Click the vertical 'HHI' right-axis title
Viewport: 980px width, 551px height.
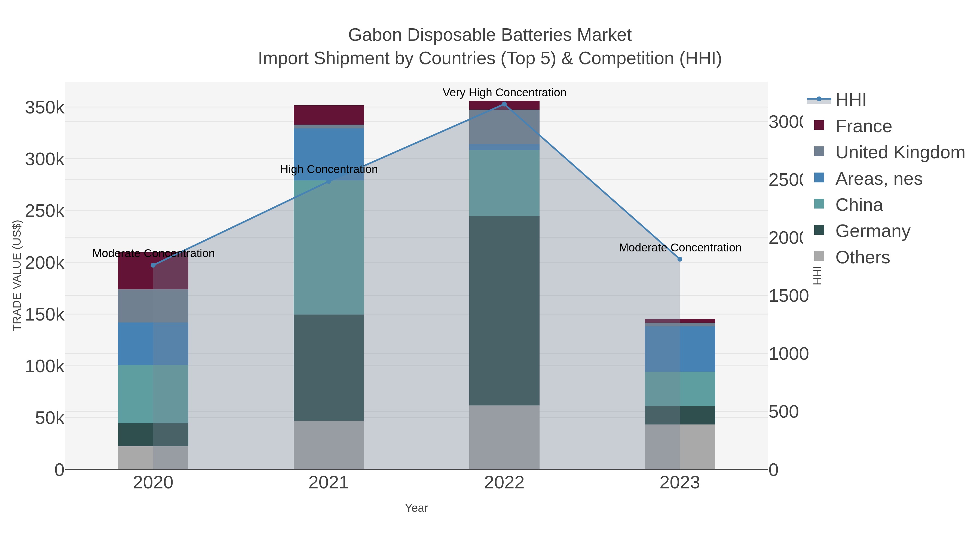coord(817,276)
